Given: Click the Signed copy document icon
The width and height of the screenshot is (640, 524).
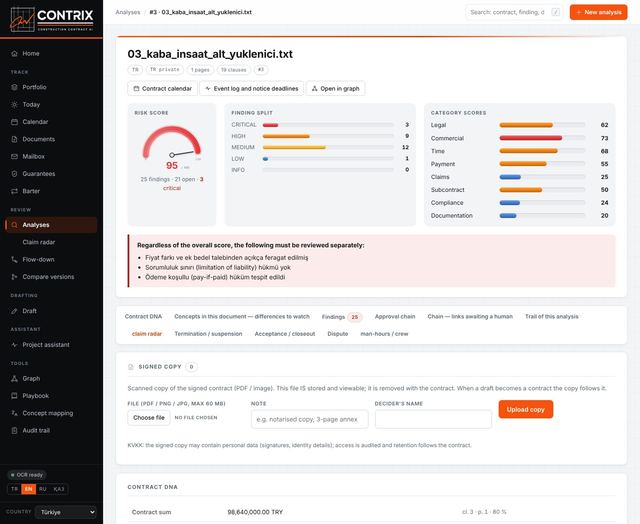Looking at the screenshot, I should click(131, 367).
